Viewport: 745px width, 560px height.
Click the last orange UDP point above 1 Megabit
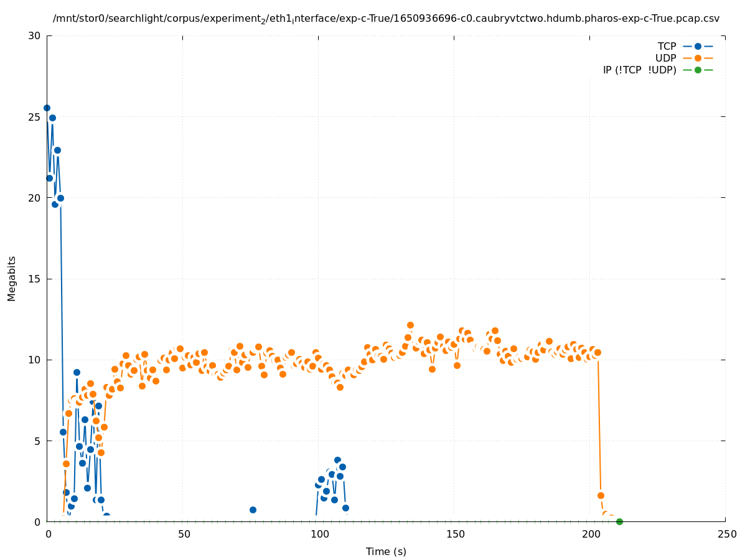click(x=601, y=495)
